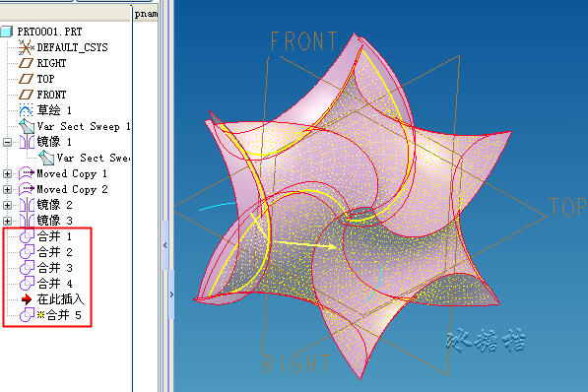The image size is (588, 392).
Task: Click the 合并 1 merge icon
Action: [27, 236]
